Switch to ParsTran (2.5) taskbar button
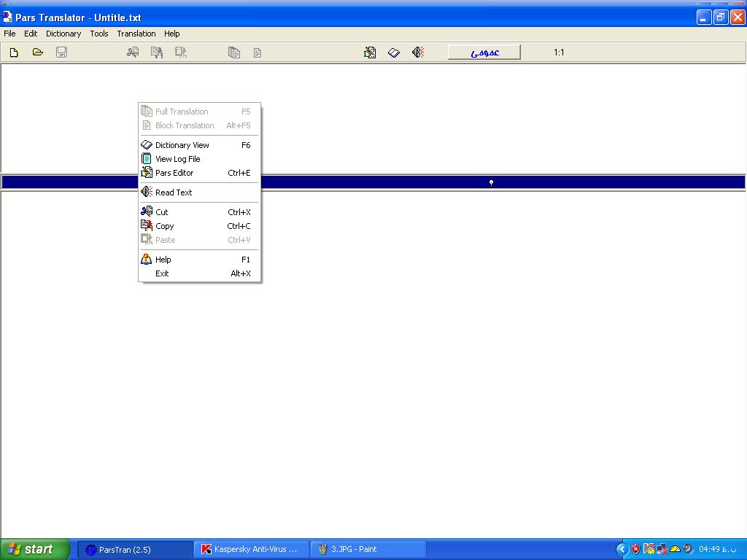The image size is (747, 560). click(135, 550)
